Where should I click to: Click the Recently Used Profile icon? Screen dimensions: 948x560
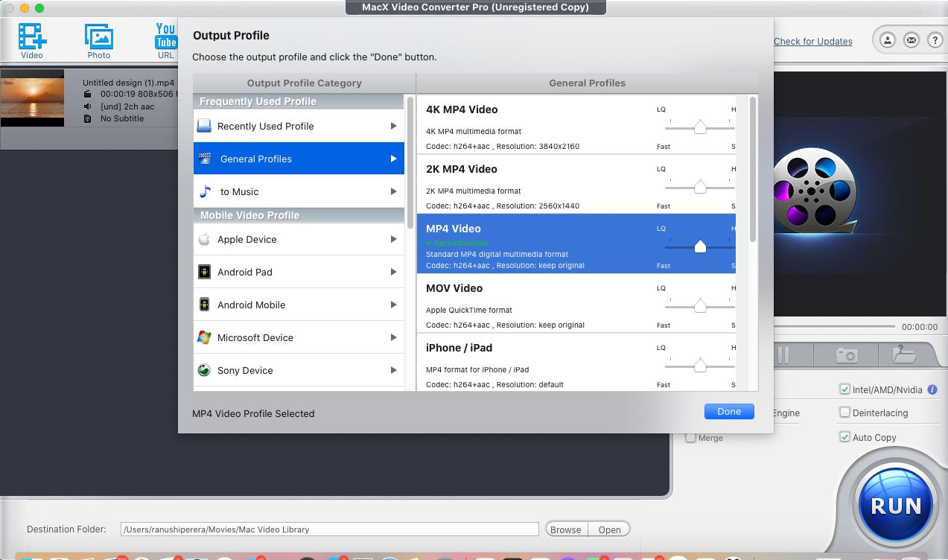(x=204, y=126)
